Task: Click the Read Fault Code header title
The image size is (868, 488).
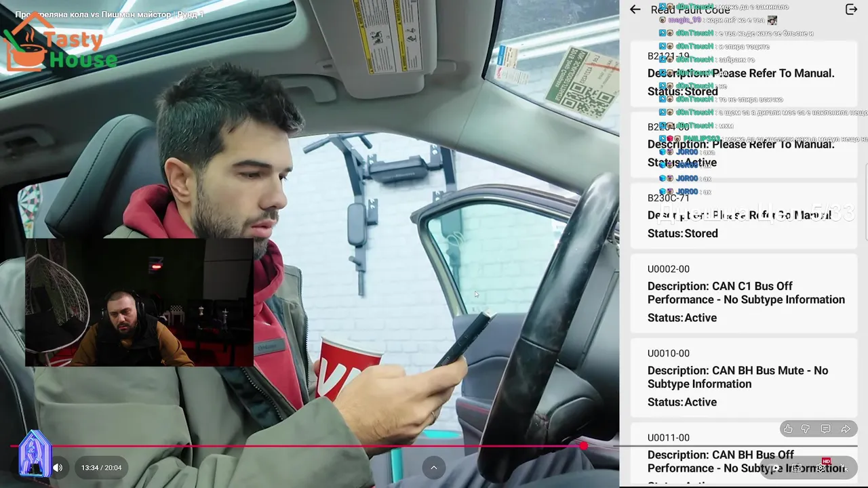Action: (690, 9)
